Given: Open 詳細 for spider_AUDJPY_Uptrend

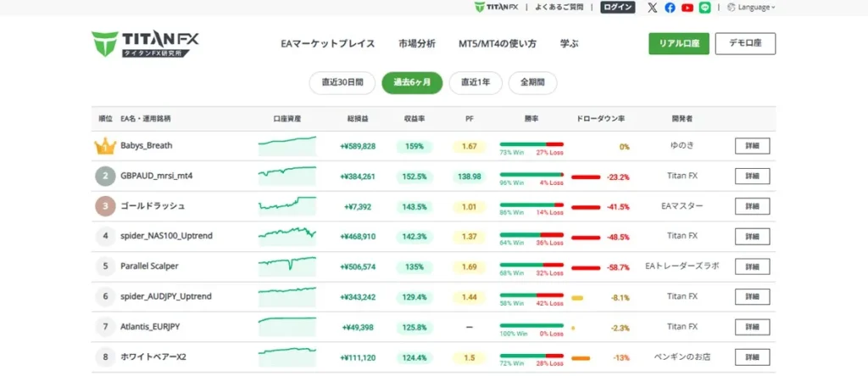Looking at the screenshot, I should coord(753,297).
